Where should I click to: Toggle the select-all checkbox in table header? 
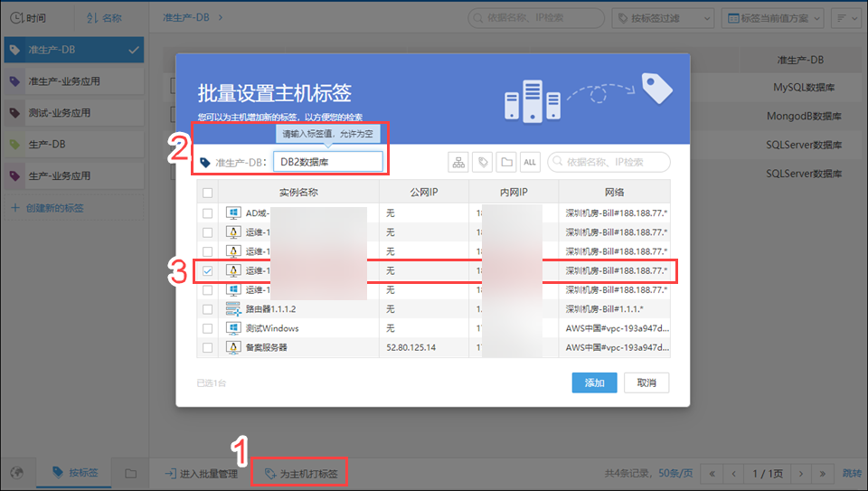click(208, 193)
